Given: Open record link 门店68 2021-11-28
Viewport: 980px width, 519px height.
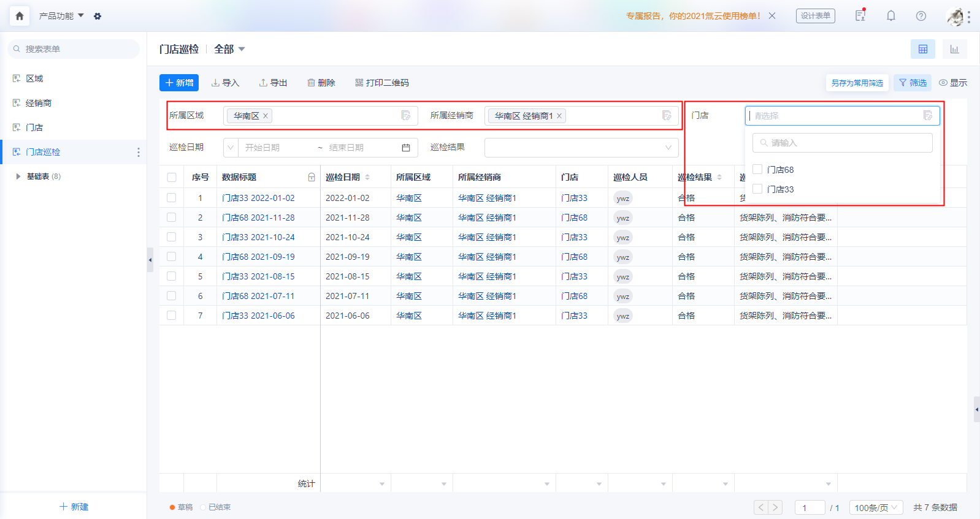Looking at the screenshot, I should click(x=258, y=218).
